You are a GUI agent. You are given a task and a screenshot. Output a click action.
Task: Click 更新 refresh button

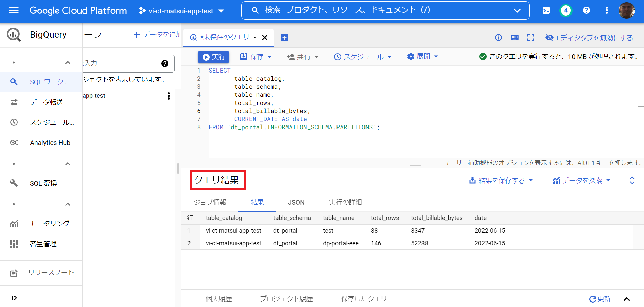click(x=600, y=299)
